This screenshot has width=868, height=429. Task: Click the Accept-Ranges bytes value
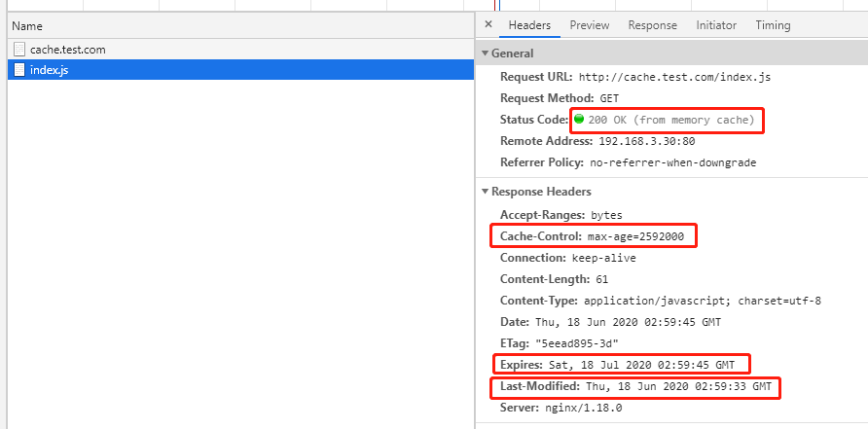pyautogui.click(x=606, y=215)
